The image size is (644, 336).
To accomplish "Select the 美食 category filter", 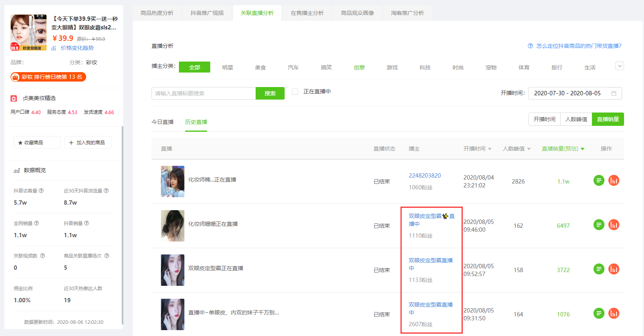I will pos(260,67).
